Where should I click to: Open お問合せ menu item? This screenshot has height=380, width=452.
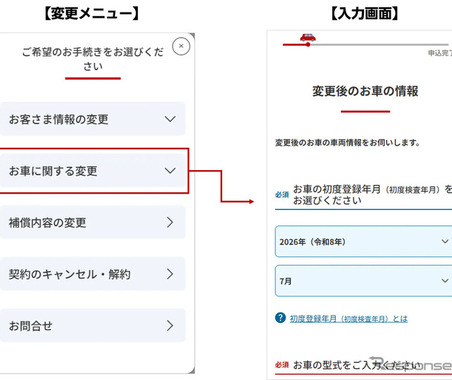(x=92, y=326)
